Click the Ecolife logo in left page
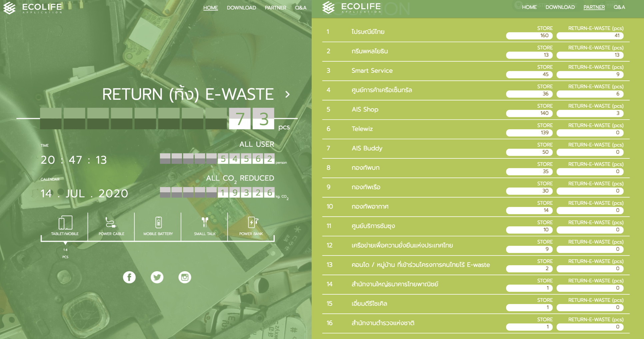The image size is (644, 339). click(x=32, y=8)
